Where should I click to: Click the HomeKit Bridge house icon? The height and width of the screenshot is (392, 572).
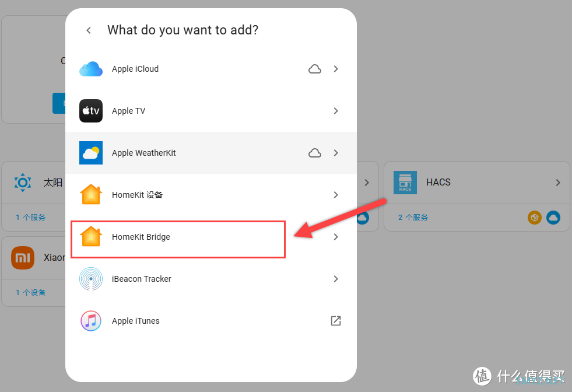(91, 236)
